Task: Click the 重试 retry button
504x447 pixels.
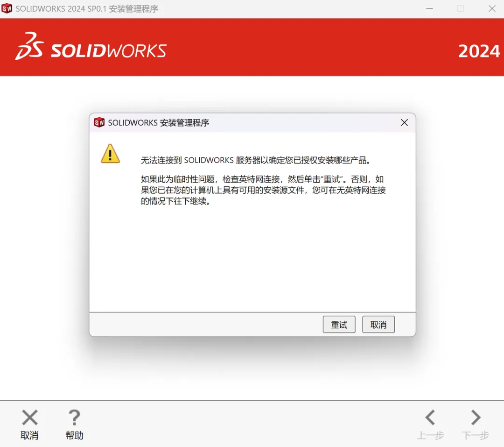Action: pyautogui.click(x=339, y=324)
